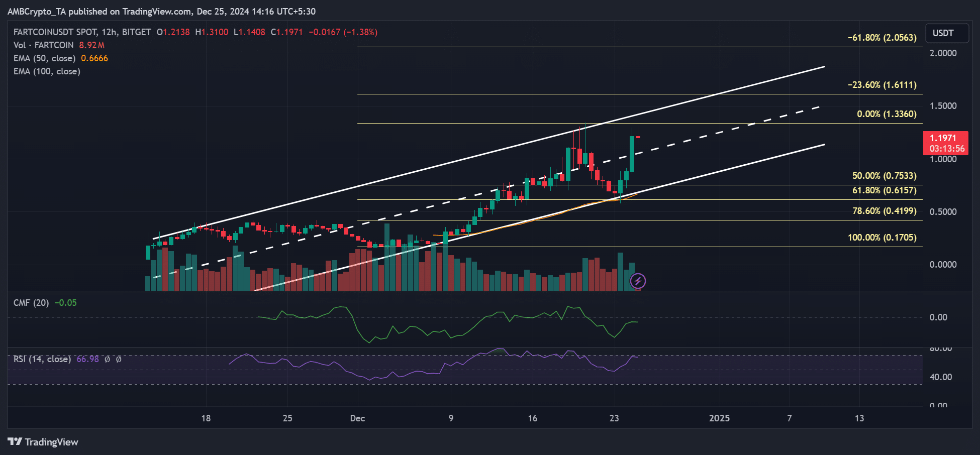The height and width of the screenshot is (455, 980).
Task: Select the 78.60% (0.4199) Fibonacci label
Action: coord(885,211)
